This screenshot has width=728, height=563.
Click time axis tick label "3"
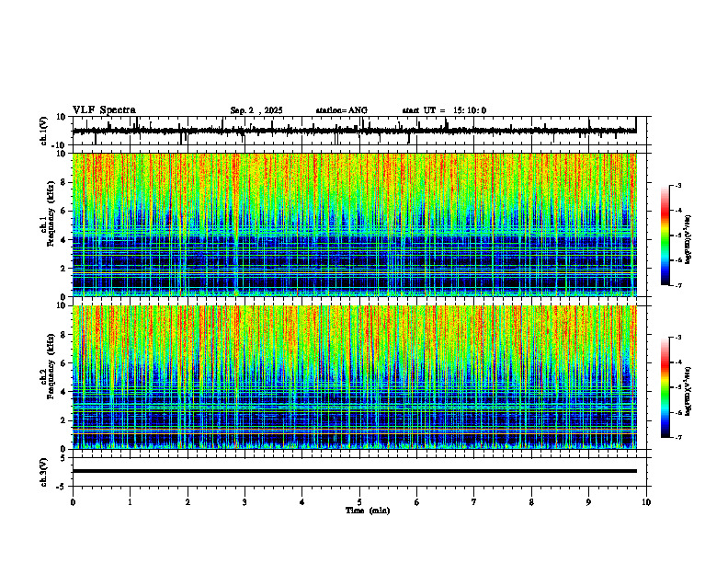click(245, 502)
